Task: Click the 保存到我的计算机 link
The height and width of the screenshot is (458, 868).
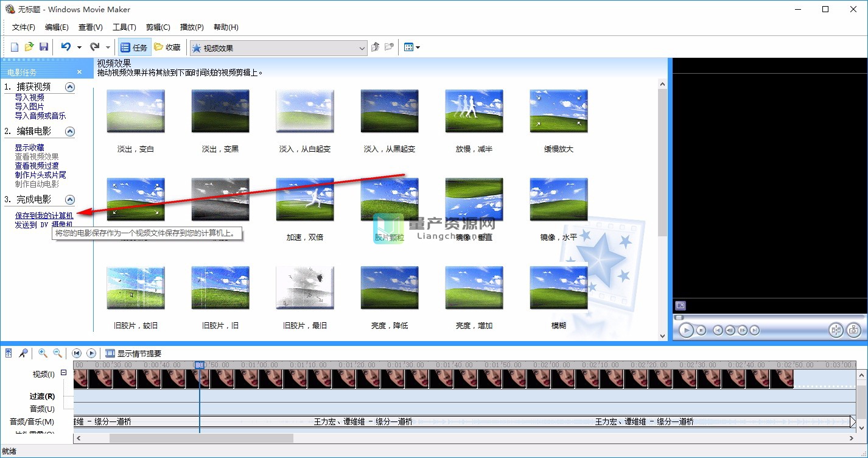Action: pyautogui.click(x=44, y=216)
